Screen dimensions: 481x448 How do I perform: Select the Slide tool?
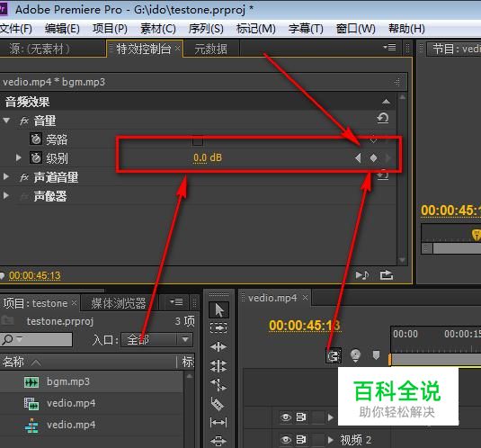point(218,441)
